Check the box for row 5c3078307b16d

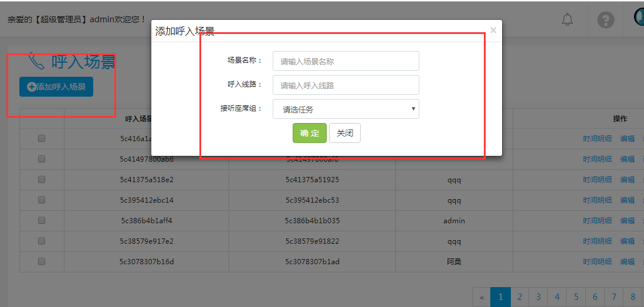[42, 261]
